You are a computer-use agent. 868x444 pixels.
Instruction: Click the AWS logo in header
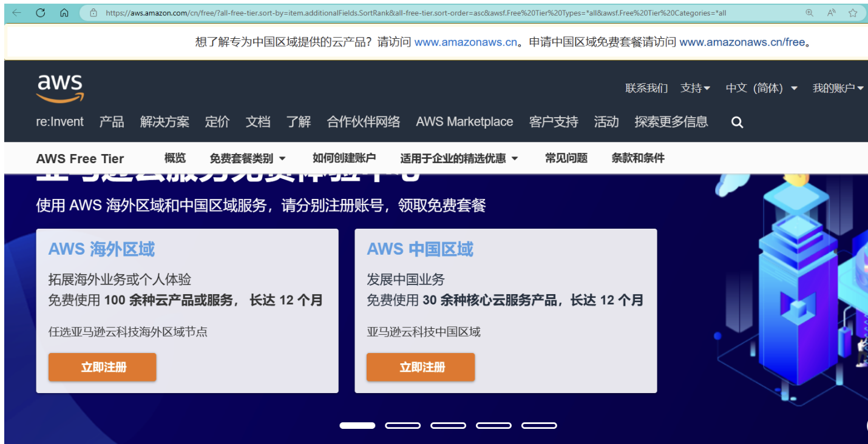(x=59, y=89)
